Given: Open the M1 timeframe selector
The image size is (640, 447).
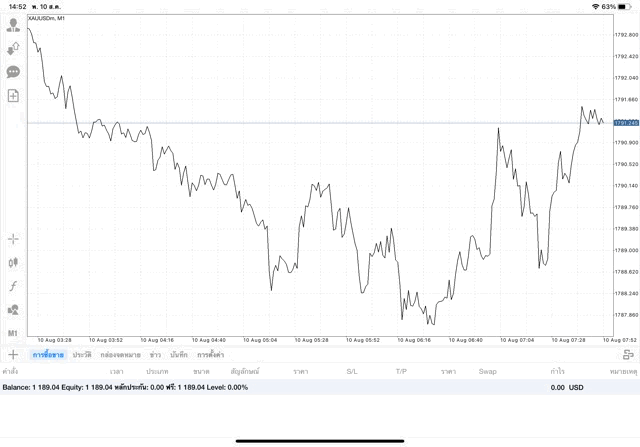Looking at the screenshot, I should (x=13, y=333).
